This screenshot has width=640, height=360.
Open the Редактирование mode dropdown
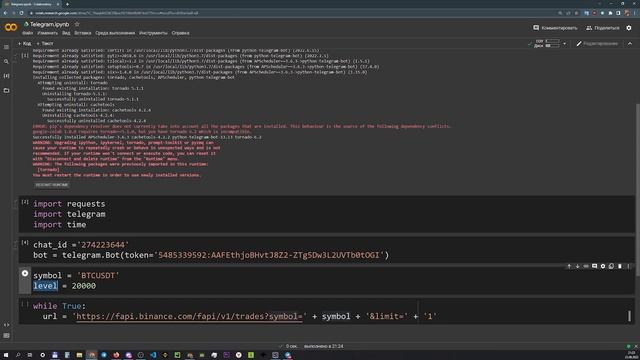tap(597, 44)
